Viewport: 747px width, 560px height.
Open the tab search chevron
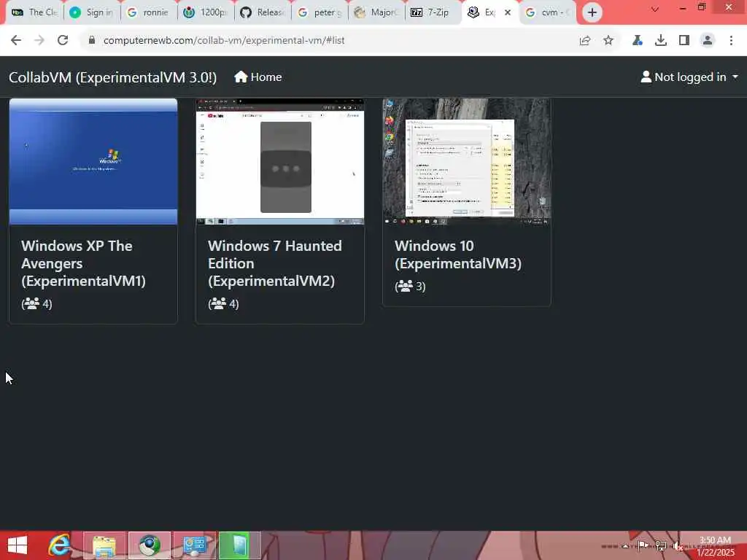coord(655,9)
